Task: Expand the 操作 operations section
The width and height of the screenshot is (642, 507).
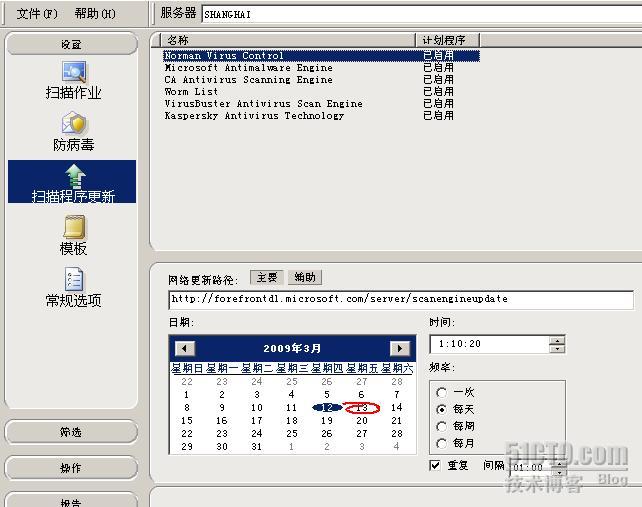Action: tap(71, 467)
